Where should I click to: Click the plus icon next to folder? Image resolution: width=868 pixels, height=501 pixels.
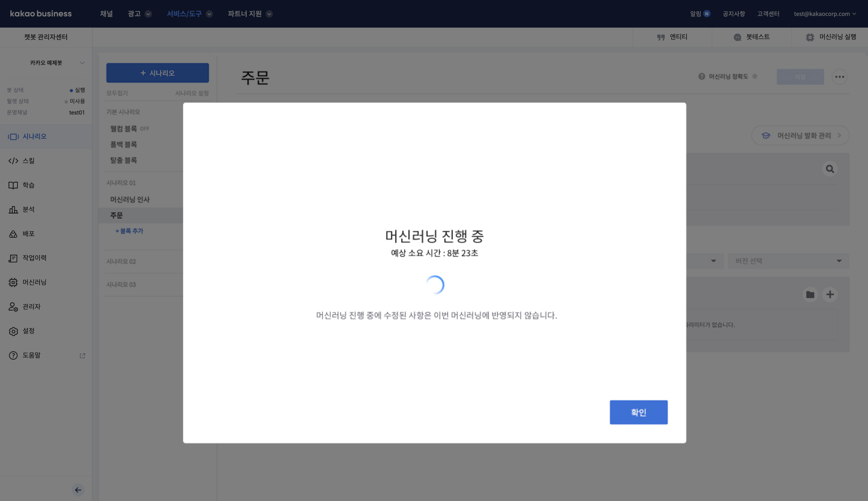click(x=830, y=294)
